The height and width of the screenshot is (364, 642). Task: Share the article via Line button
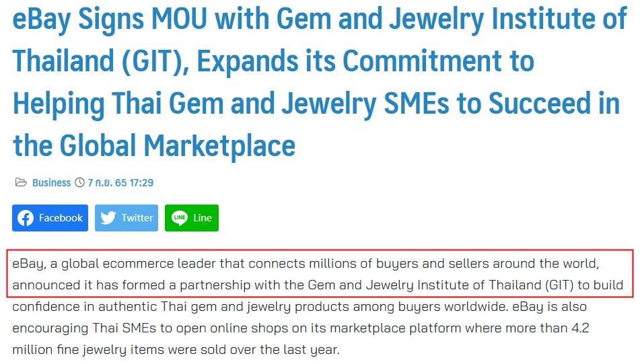click(192, 218)
